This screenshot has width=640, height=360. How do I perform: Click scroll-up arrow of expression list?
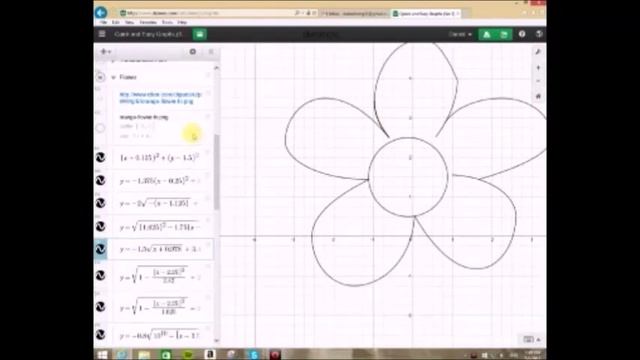click(x=216, y=68)
